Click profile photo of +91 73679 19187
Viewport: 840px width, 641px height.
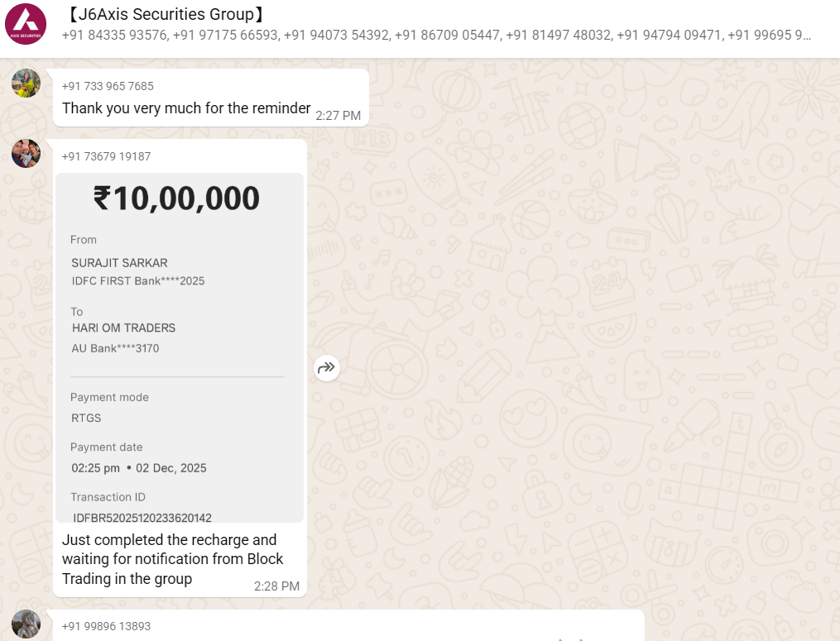tap(26, 153)
